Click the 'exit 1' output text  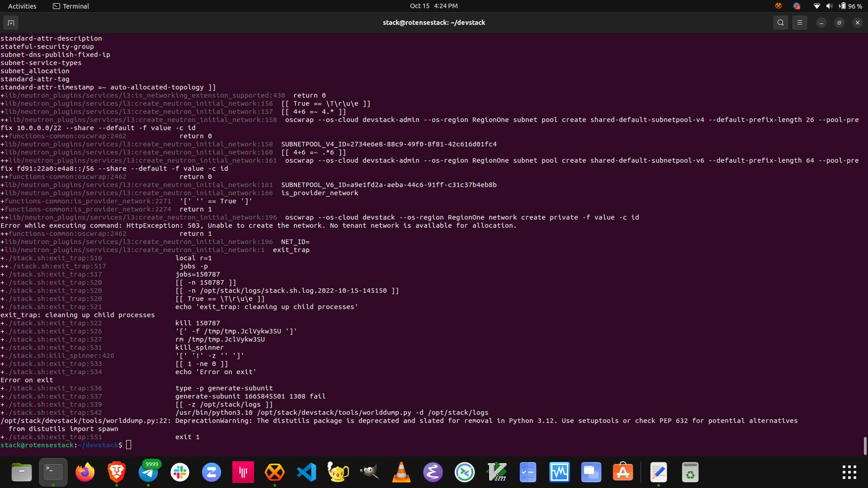[187, 437]
